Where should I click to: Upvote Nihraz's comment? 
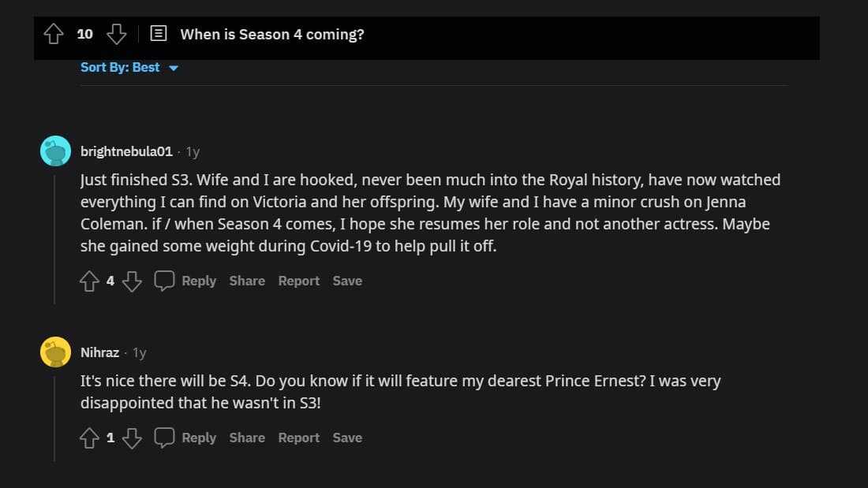click(89, 438)
